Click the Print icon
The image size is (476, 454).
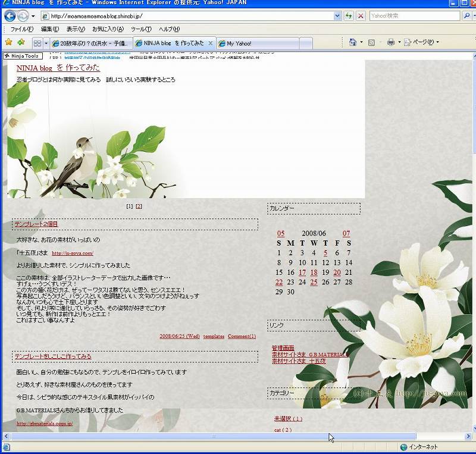pyautogui.click(x=391, y=42)
